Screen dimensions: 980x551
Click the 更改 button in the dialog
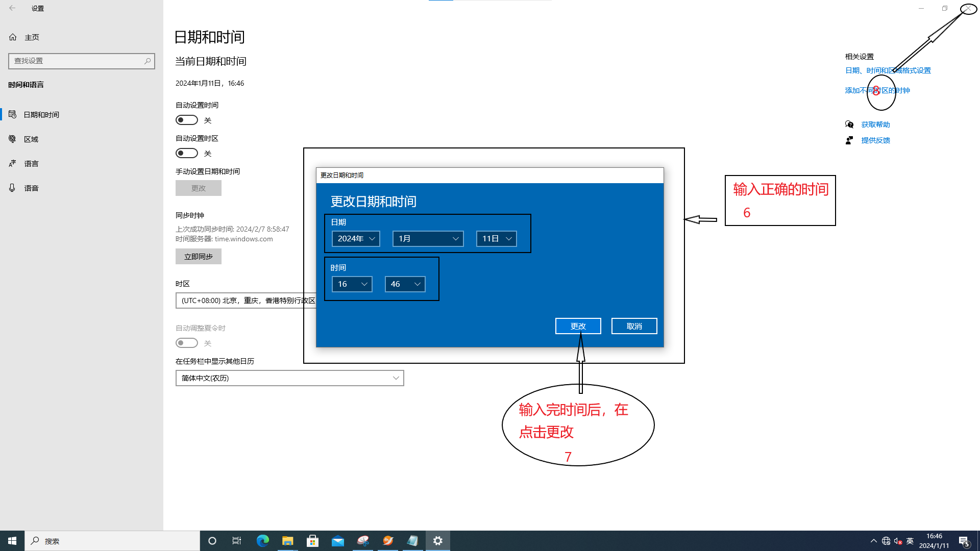[x=578, y=326]
